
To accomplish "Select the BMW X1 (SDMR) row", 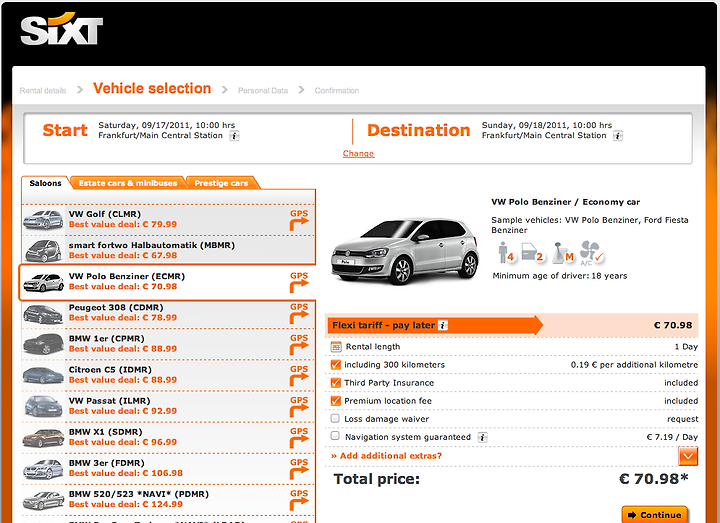I will (x=169, y=438).
